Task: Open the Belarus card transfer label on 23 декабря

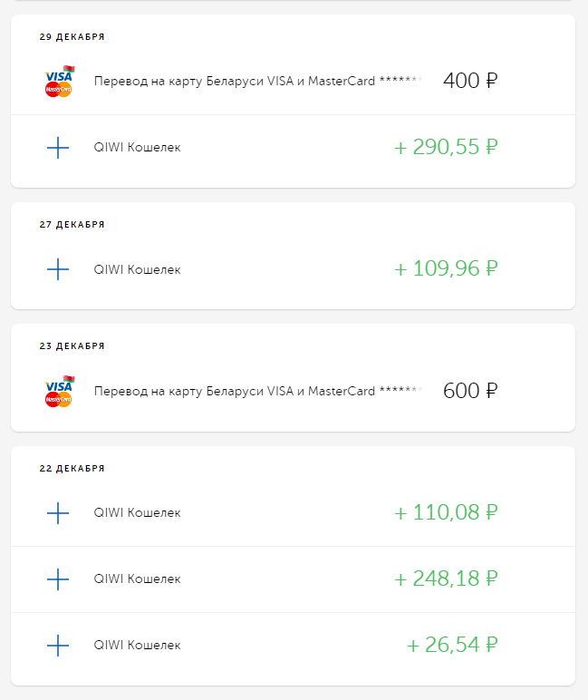Action: (x=257, y=392)
